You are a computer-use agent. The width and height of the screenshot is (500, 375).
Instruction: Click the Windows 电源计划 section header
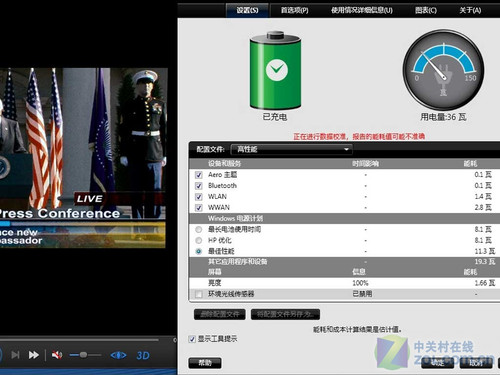344,218
